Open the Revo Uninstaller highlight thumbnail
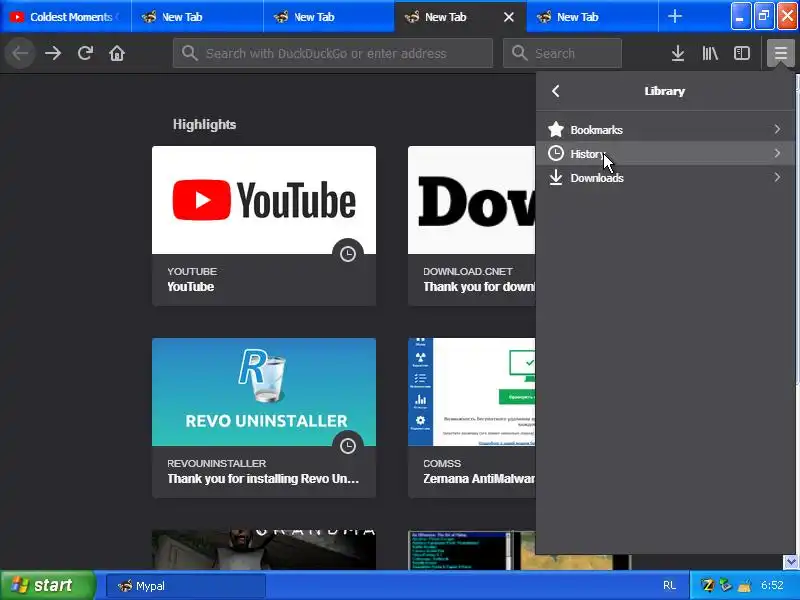The image size is (800, 600). pyautogui.click(x=264, y=392)
